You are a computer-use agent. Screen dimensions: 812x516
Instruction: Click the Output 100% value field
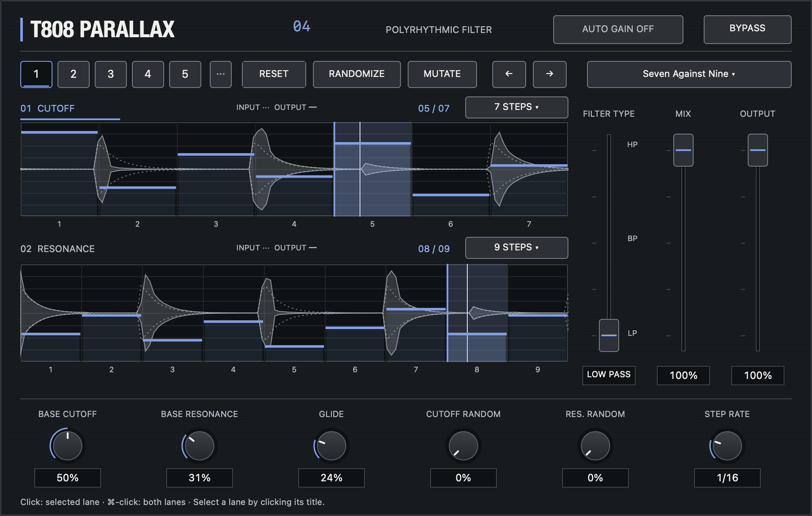coord(757,375)
